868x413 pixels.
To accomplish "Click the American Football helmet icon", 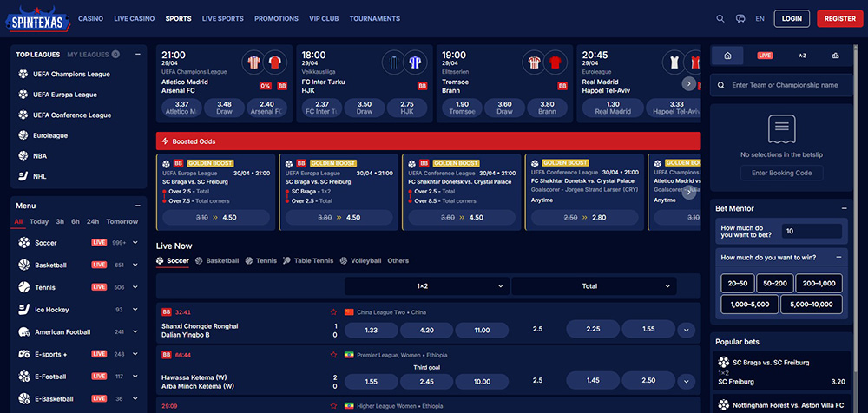I will point(23,331).
